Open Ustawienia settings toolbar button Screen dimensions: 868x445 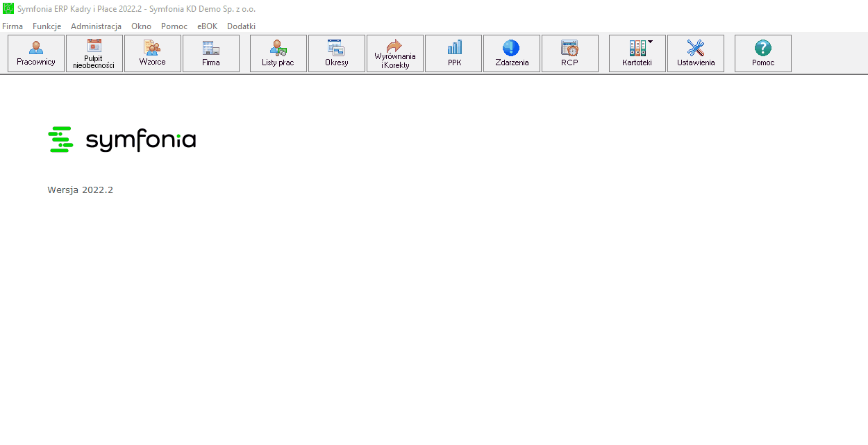(696, 53)
